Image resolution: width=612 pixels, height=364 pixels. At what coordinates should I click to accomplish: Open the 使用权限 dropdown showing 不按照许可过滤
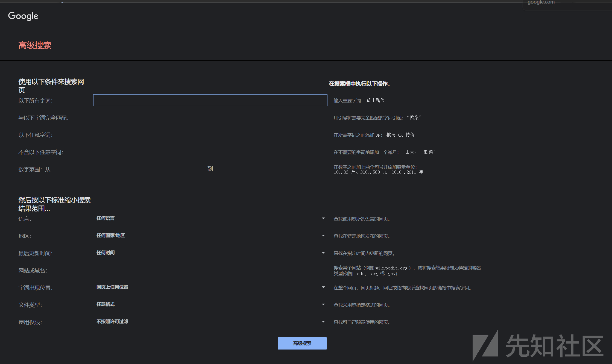click(210, 322)
